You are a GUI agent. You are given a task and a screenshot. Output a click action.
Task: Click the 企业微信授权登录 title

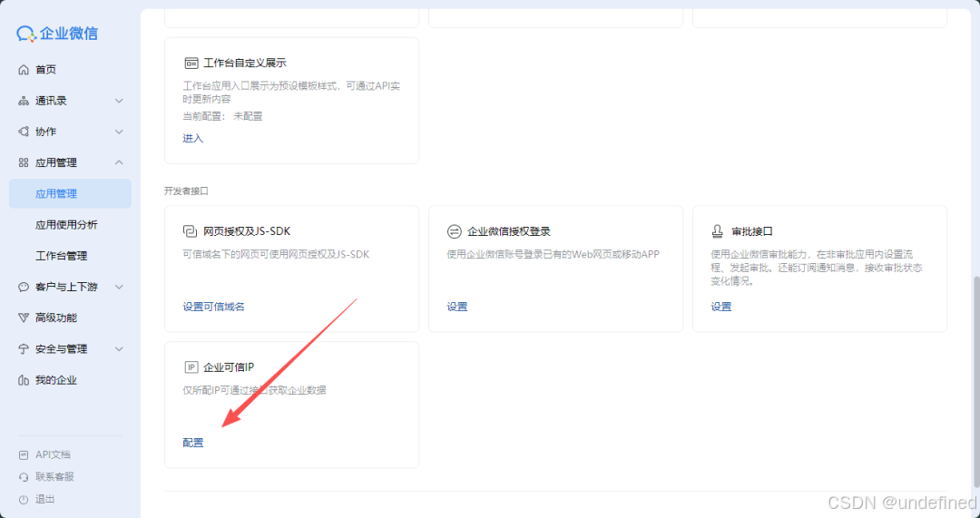coord(509,231)
